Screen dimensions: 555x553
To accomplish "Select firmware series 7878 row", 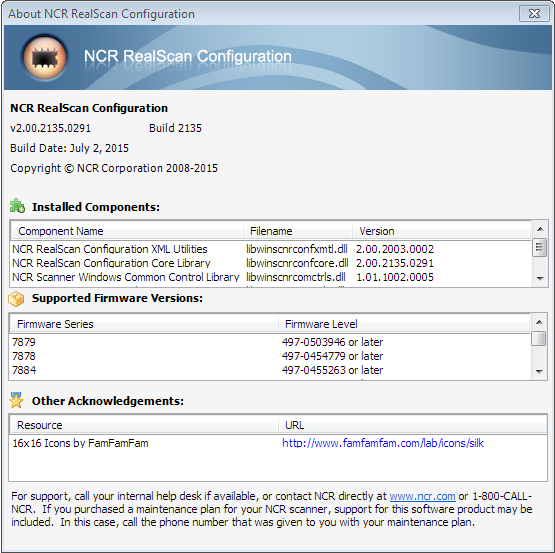I will coord(270,356).
